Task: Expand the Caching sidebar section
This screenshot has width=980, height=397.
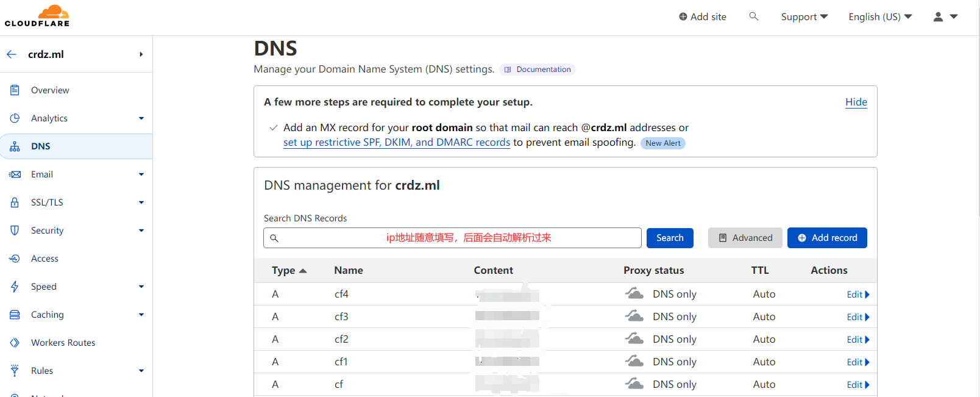Action: coord(141,315)
